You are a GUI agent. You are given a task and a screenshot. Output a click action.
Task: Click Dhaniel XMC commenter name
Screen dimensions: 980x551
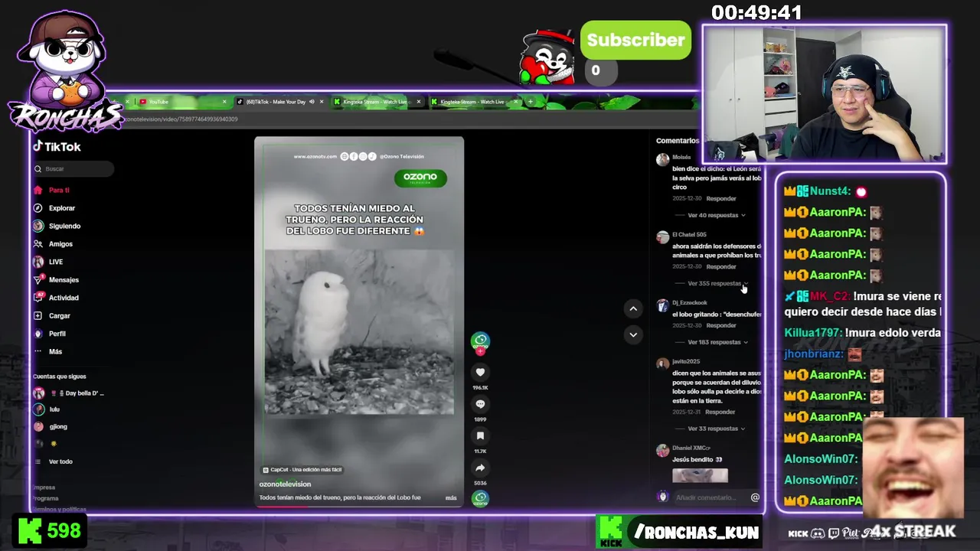[x=691, y=448]
